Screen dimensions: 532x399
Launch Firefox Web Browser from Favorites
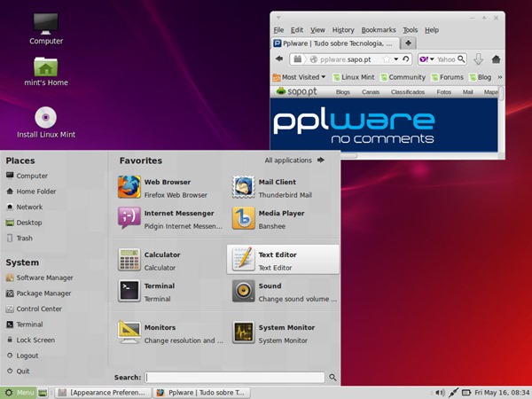[x=168, y=187]
